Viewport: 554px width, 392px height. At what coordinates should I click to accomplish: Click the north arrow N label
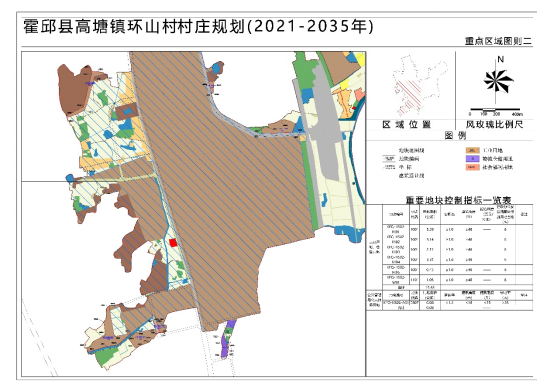pyautogui.click(x=500, y=59)
